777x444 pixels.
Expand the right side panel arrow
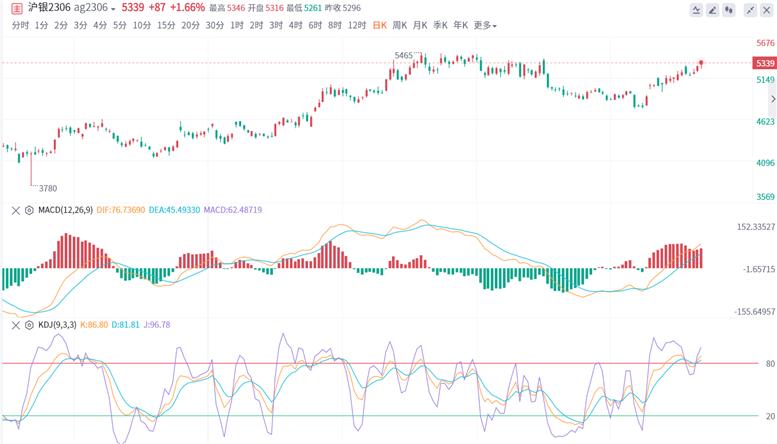pos(773,99)
